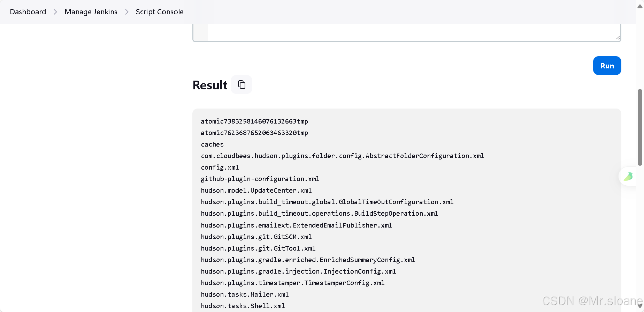This screenshot has width=644, height=312.
Task: Click inside the script editor text area
Action: [x=414, y=32]
